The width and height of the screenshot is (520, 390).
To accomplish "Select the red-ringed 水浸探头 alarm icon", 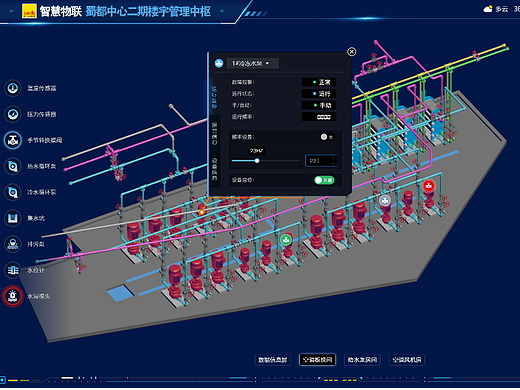I will click(13, 296).
